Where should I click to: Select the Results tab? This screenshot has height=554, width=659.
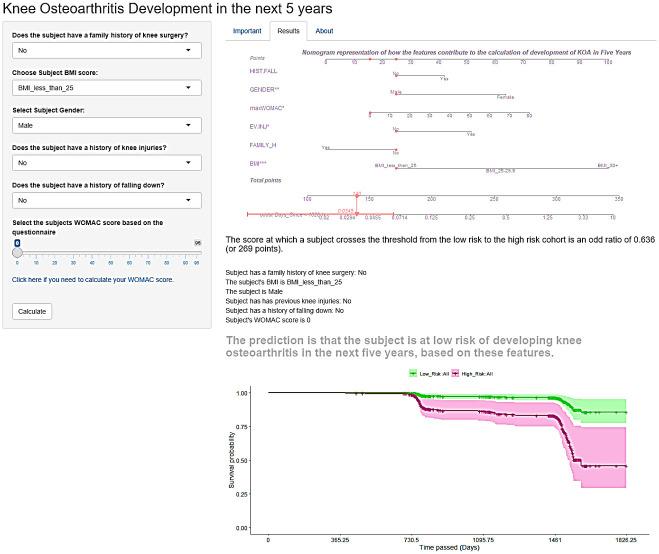(289, 31)
